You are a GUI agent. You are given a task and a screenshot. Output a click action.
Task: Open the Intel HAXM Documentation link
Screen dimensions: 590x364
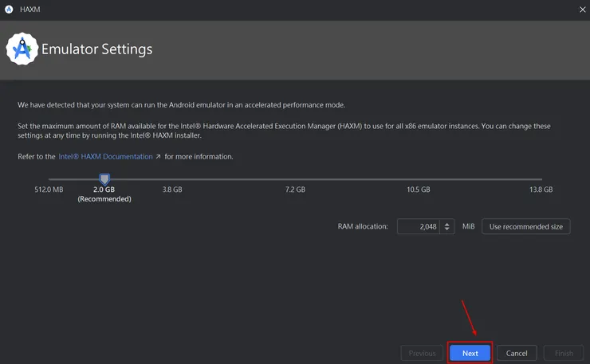pos(105,157)
